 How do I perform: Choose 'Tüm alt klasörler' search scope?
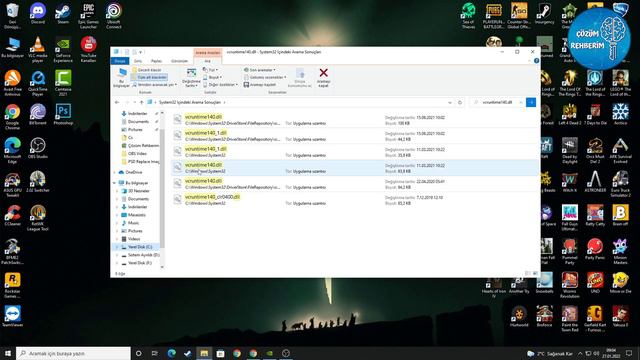pyautogui.click(x=149, y=77)
